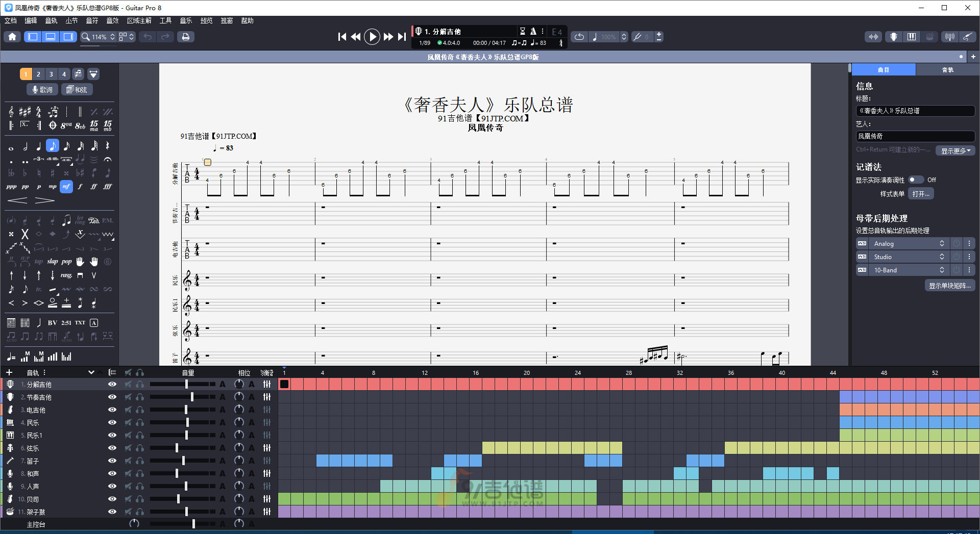The width and height of the screenshot is (980, 534).
Task: Click the add track plus icon
Action: [x=9, y=373]
